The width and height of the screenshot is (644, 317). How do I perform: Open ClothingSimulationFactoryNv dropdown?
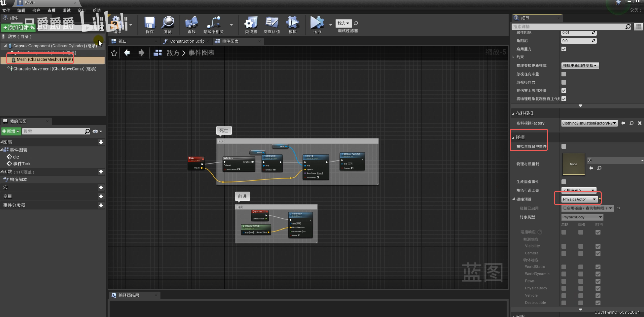pos(589,123)
